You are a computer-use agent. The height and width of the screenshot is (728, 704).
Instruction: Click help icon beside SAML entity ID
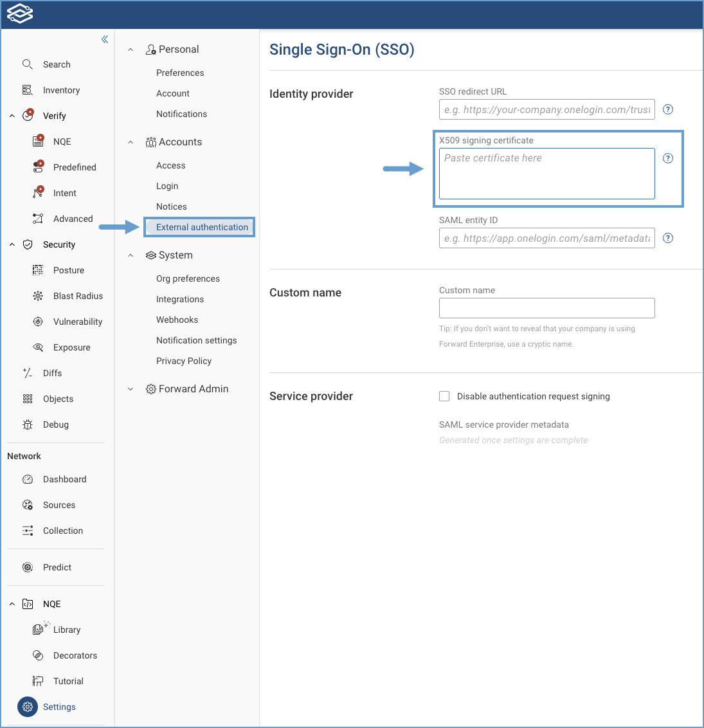click(668, 238)
